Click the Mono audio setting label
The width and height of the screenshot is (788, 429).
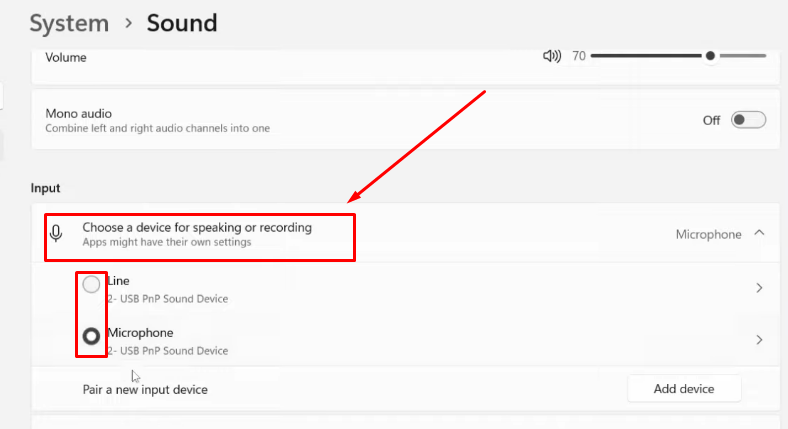point(78,114)
